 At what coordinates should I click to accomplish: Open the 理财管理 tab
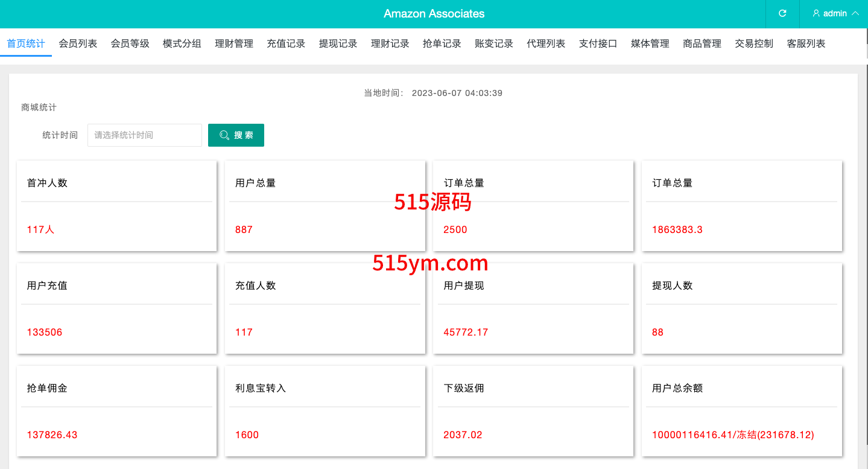click(234, 43)
